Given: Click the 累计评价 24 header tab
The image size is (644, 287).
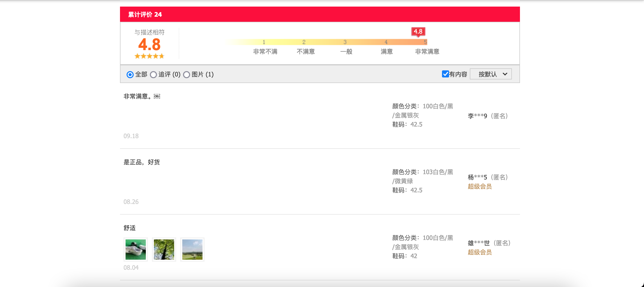Looking at the screenshot, I should tap(145, 14).
